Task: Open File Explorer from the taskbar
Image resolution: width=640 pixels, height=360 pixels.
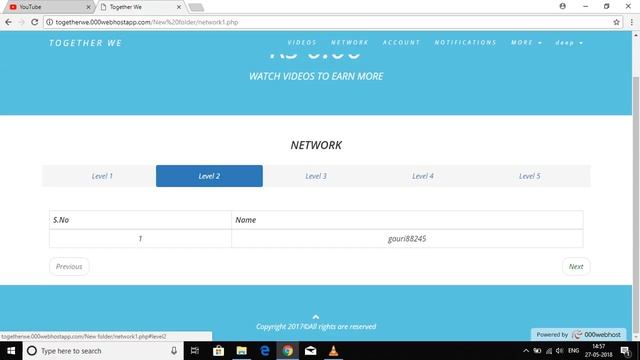Action: [x=242, y=351]
